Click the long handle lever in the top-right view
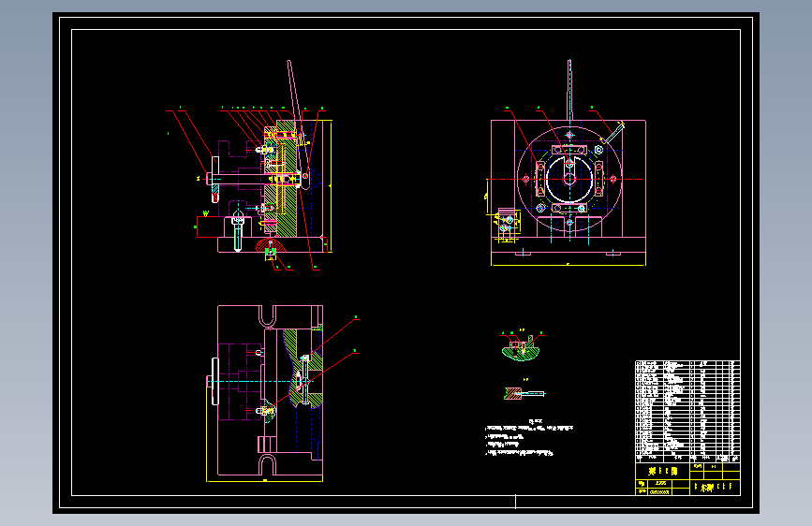Image resolution: width=812 pixels, height=526 pixels. (569, 90)
